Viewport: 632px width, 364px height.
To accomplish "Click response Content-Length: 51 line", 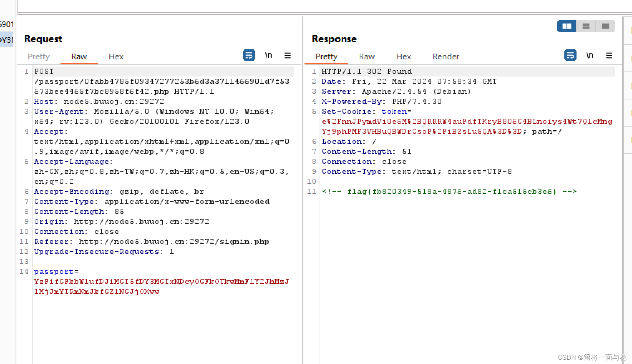I will click(367, 151).
